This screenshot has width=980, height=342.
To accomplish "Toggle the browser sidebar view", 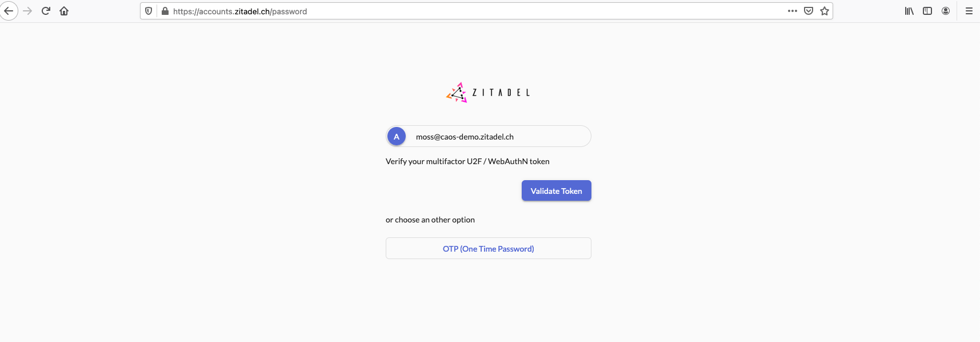I will [927, 11].
